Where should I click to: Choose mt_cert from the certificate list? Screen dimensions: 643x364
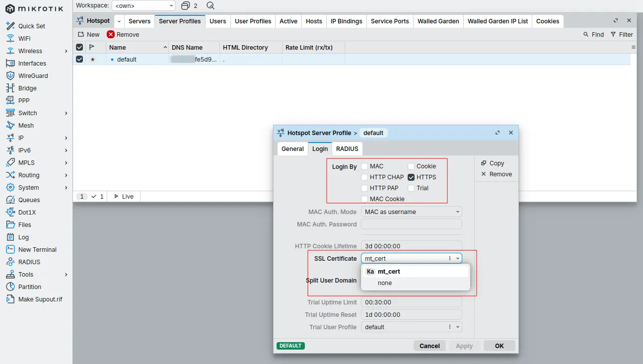click(416, 272)
